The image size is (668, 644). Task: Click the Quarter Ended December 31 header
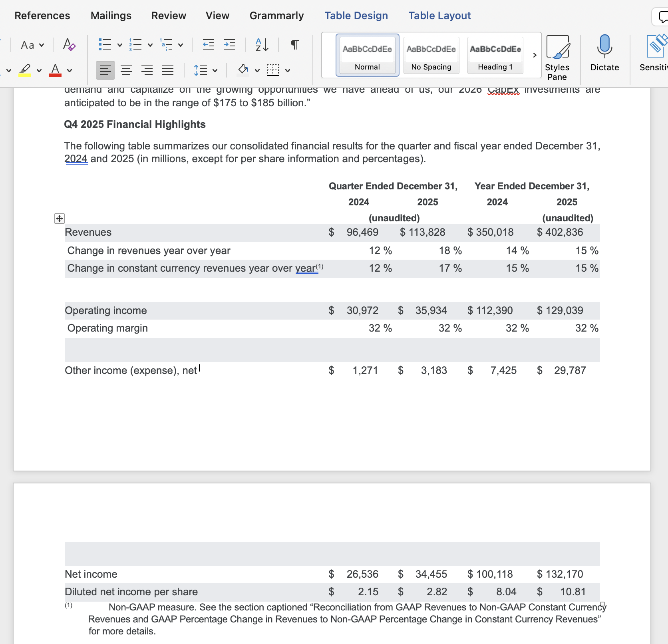(393, 186)
